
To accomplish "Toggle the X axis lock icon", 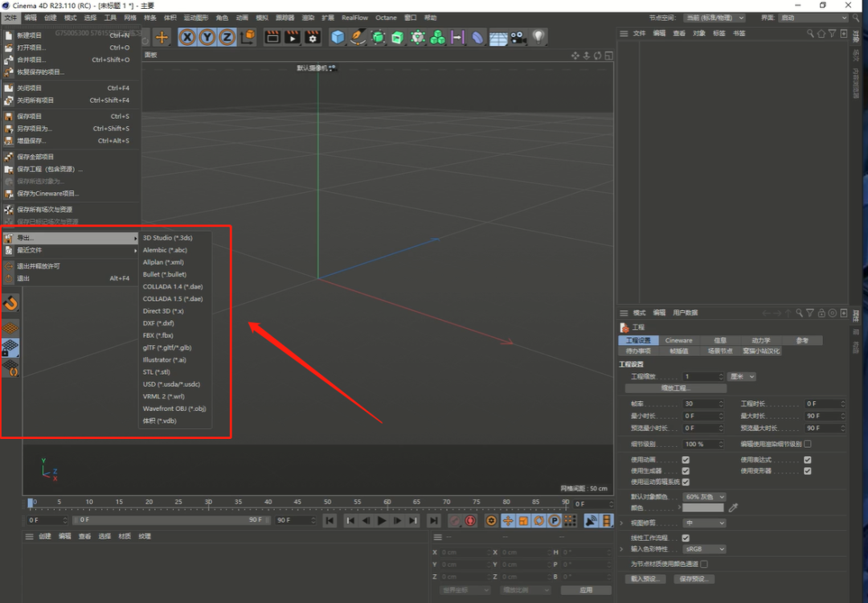I will tap(187, 37).
